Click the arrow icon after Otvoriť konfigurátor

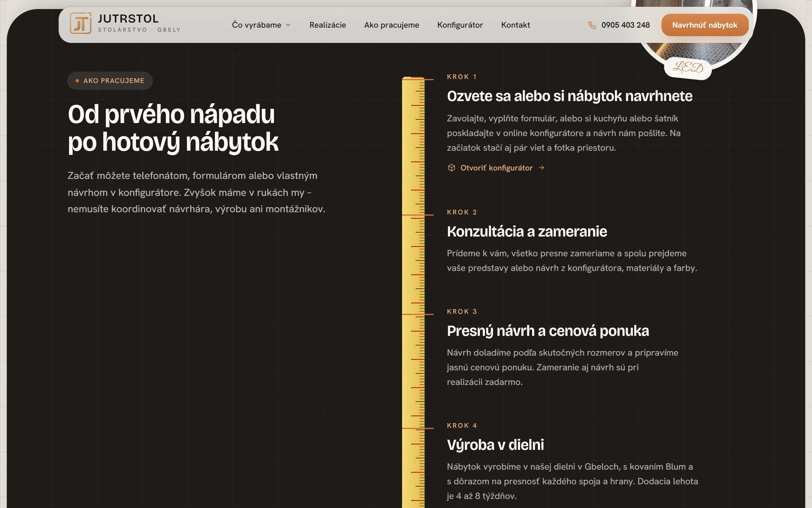541,168
